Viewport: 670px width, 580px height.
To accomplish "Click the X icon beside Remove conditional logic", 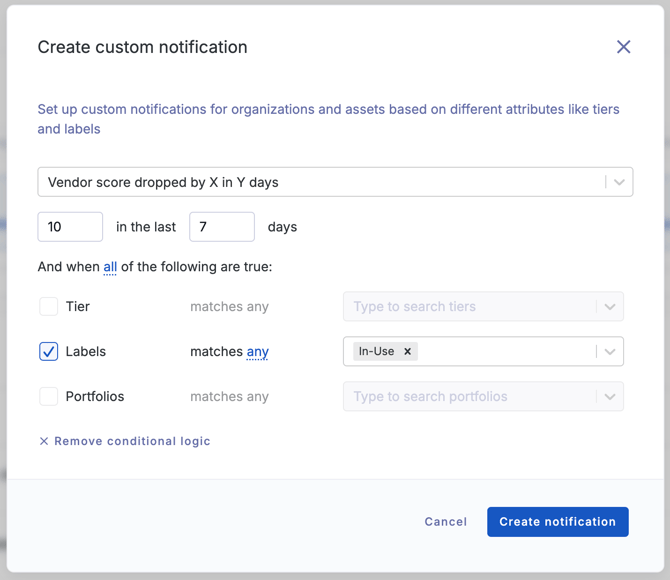I will point(44,441).
